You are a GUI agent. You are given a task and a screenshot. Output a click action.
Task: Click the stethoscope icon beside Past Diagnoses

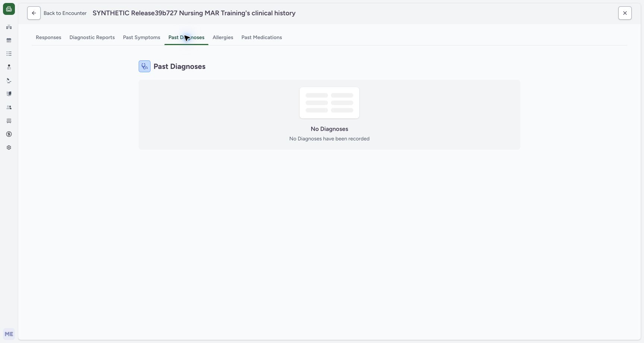click(145, 66)
